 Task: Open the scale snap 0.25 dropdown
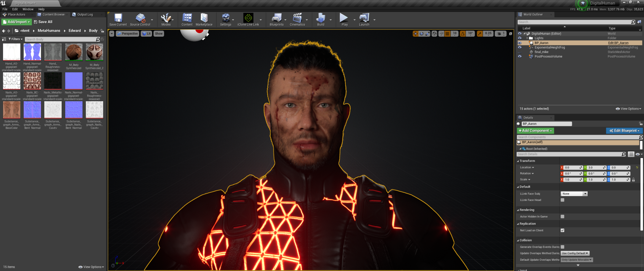(x=488, y=33)
